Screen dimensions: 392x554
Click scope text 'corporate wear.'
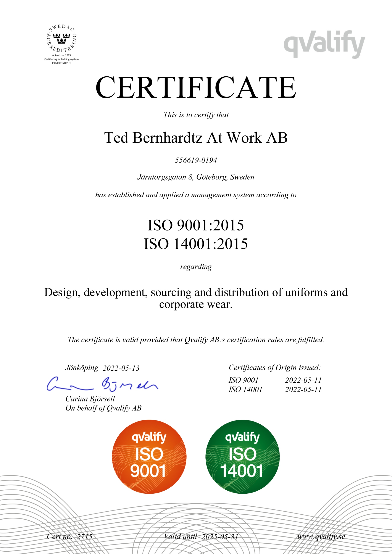[196, 304]
